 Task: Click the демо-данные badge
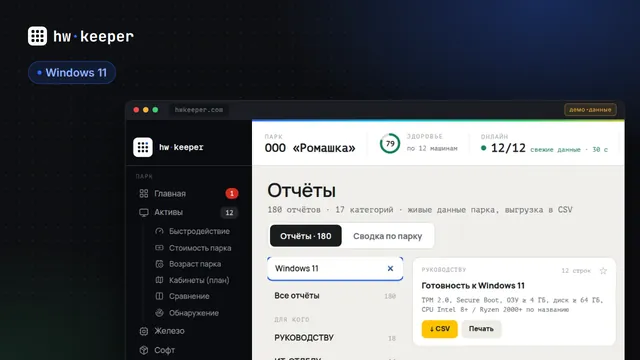(590, 109)
